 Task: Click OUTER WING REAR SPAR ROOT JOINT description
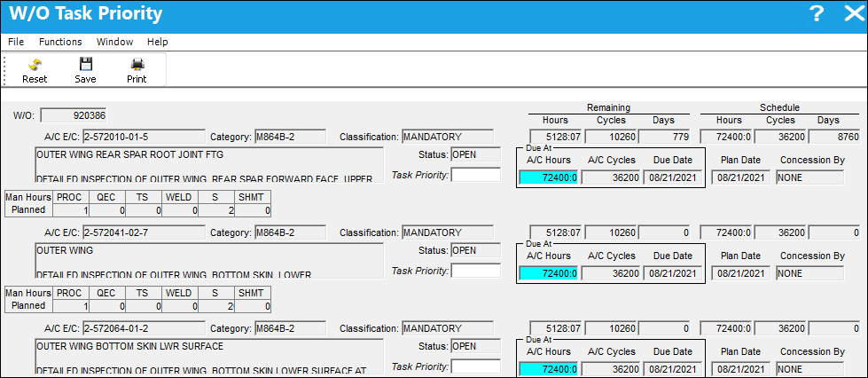coord(208,165)
